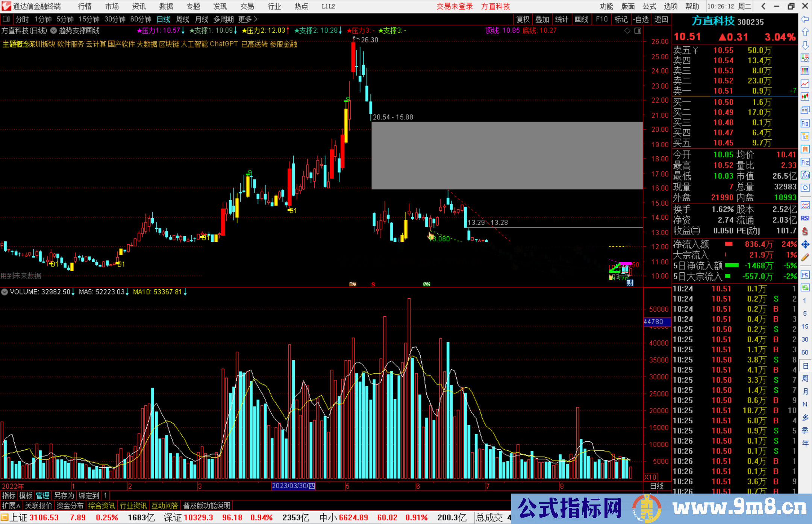This screenshot has height=524, width=812.
Task: Click the F10 toolbar button
Action: click(601, 19)
